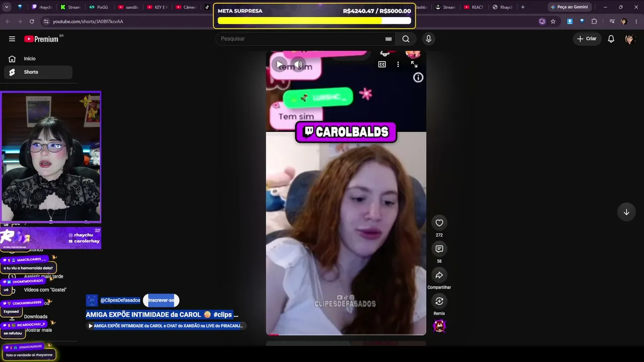Reload the page in the browser

tap(32, 22)
